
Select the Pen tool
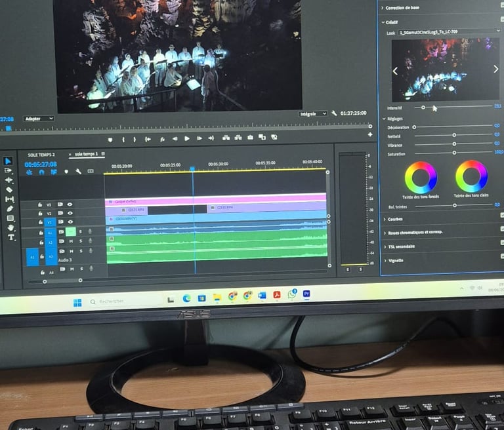coord(10,208)
